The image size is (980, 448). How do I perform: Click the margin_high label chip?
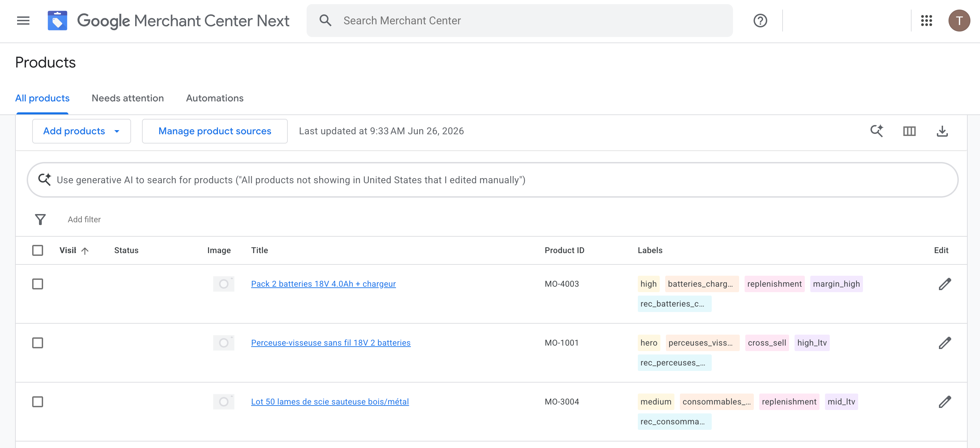[x=836, y=284]
